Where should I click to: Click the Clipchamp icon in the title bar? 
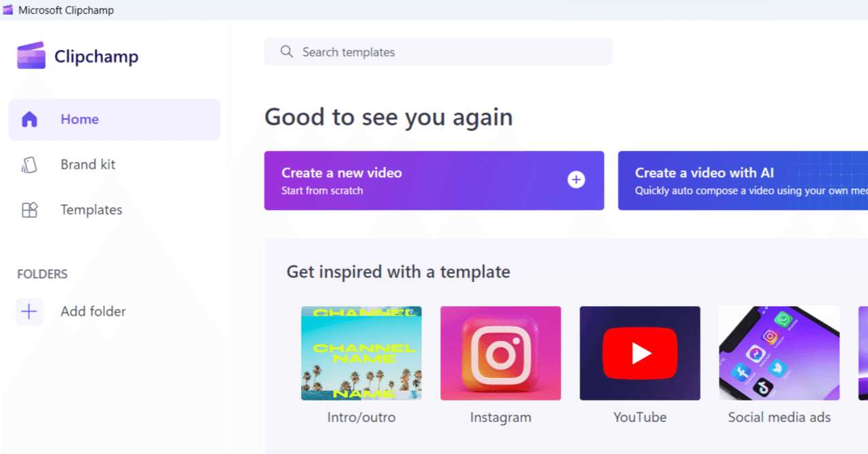8,9
